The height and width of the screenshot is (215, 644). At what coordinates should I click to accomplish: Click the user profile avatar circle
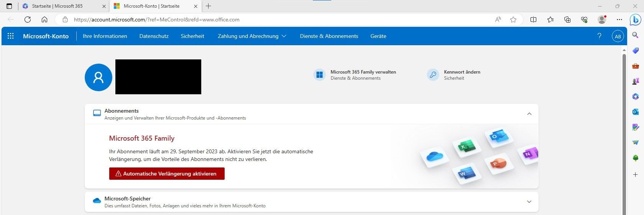click(99, 77)
